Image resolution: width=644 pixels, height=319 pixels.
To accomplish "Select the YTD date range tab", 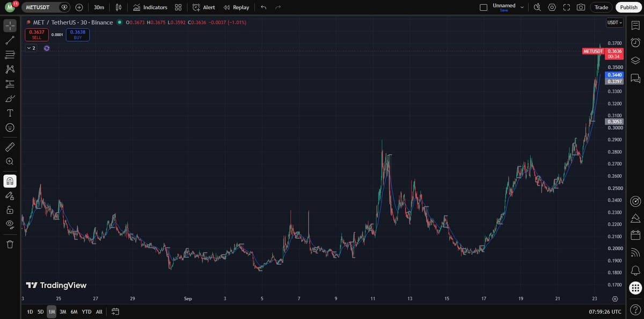I will coord(86,311).
